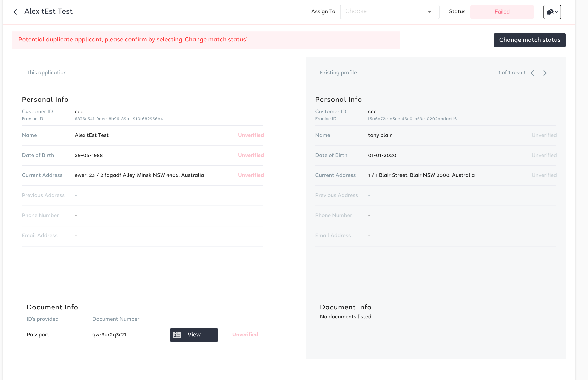Go to next existing profile result
588x380 pixels.
pos(545,73)
